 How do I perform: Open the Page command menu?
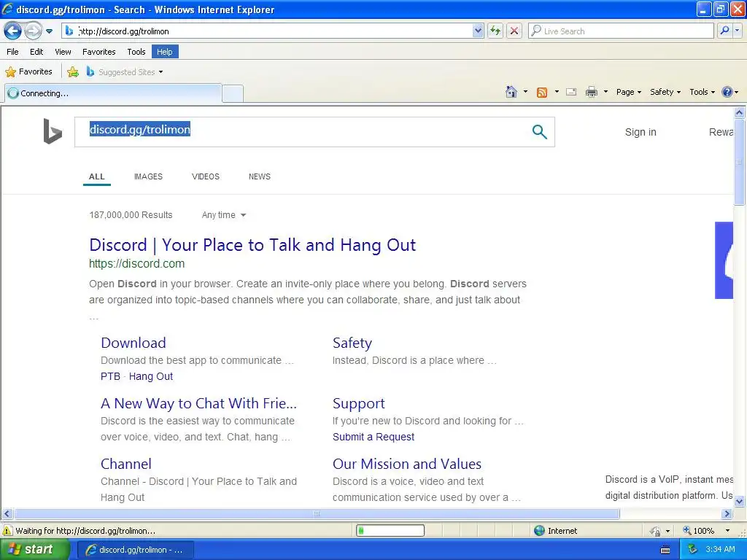point(628,92)
